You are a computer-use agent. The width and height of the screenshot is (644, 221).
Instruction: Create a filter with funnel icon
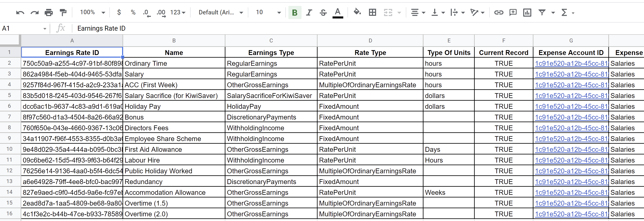pos(542,12)
